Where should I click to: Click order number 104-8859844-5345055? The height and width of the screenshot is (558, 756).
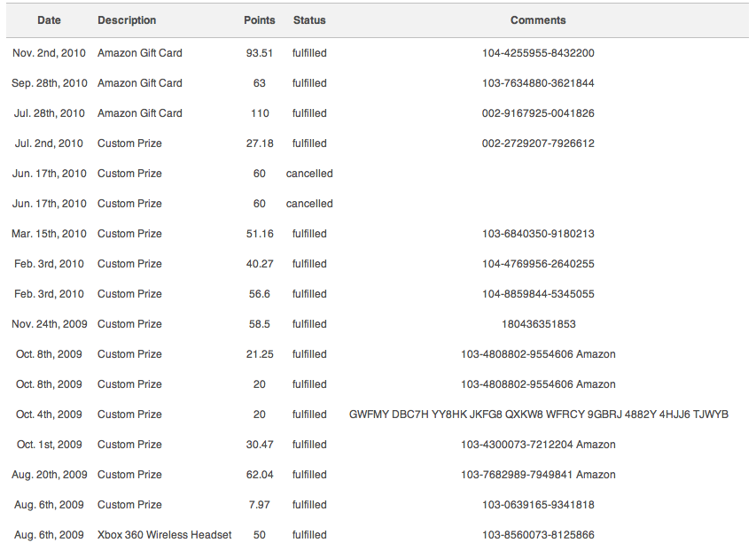pyautogui.click(x=538, y=294)
